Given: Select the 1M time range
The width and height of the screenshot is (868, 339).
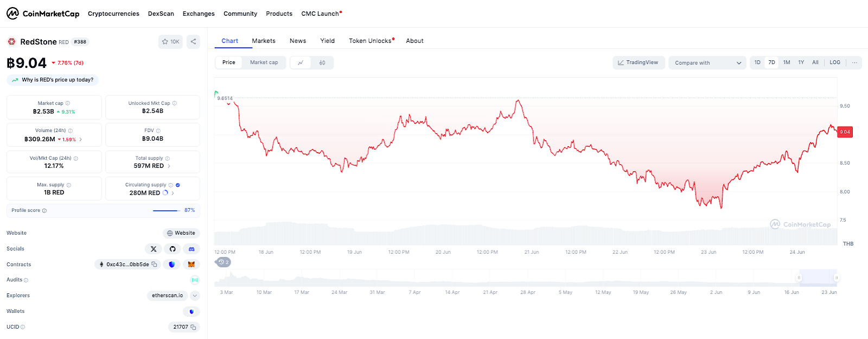Looking at the screenshot, I should (786, 62).
